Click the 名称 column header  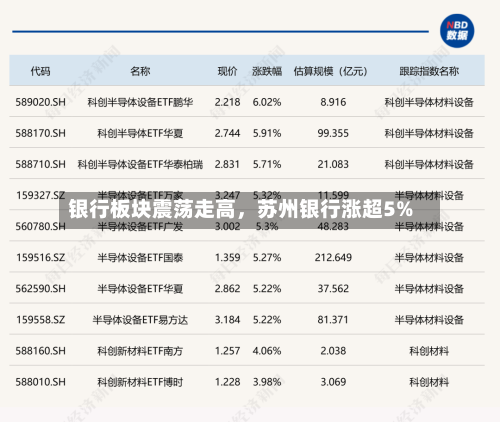(x=140, y=71)
